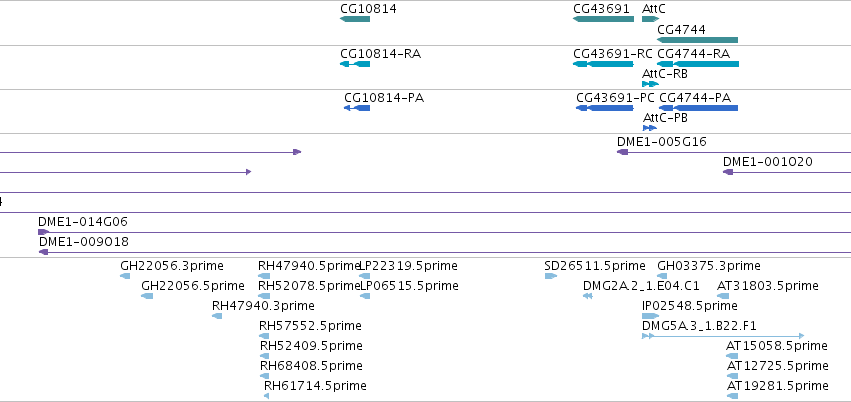Click the CG4744 gene bar
851x402 pixels.
(697, 40)
